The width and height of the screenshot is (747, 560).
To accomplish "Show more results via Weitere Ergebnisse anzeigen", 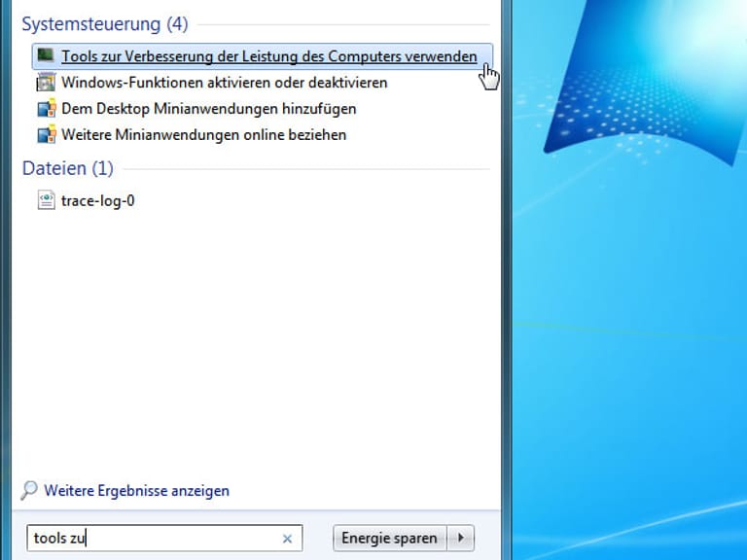I will click(x=137, y=490).
